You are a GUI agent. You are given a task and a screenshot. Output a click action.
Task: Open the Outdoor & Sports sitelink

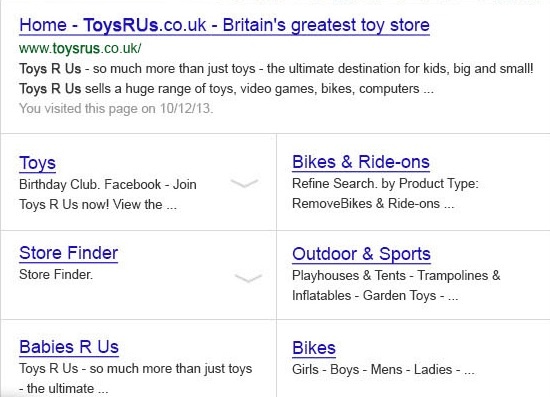click(x=361, y=254)
